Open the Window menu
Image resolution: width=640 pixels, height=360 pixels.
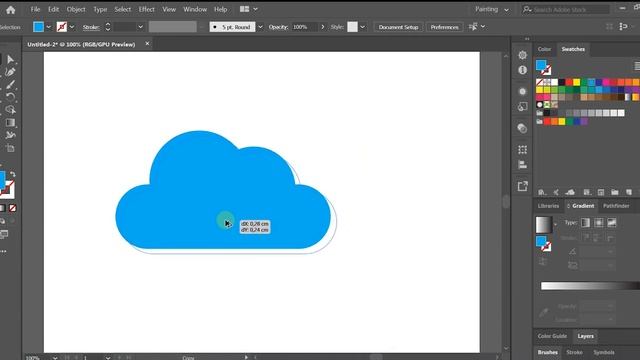(x=195, y=9)
